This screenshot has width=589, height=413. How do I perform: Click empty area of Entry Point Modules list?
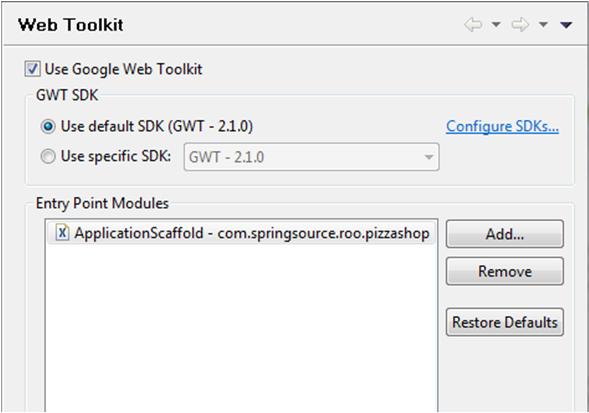pyautogui.click(x=242, y=327)
